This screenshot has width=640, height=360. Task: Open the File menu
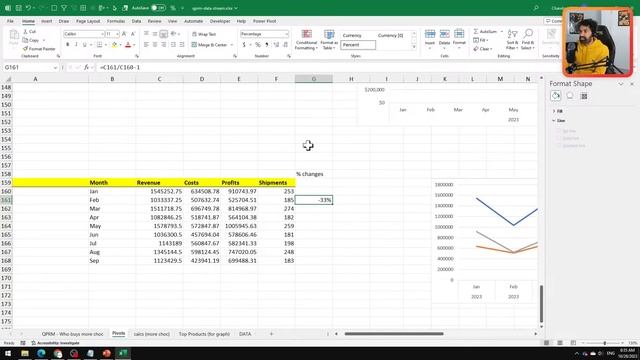point(10,21)
